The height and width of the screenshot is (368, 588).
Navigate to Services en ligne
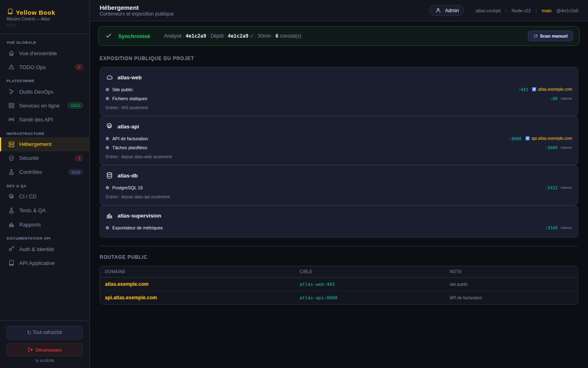coord(45,105)
